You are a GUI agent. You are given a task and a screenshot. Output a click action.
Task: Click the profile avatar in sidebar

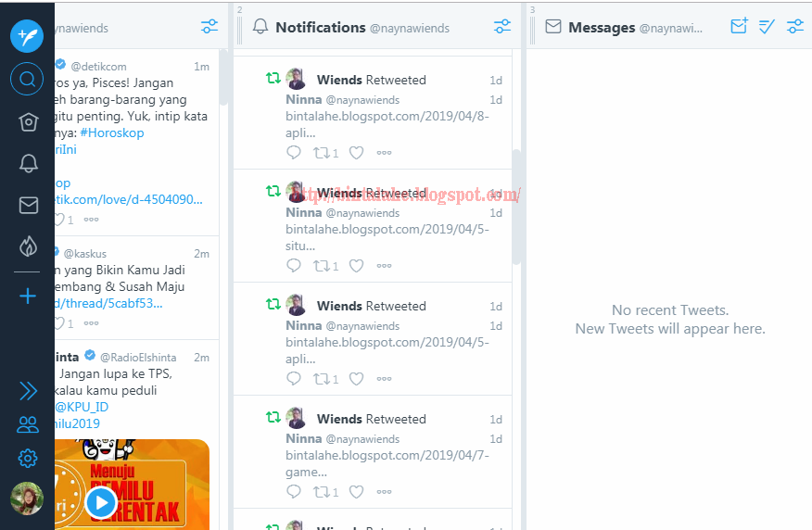tap(27, 498)
